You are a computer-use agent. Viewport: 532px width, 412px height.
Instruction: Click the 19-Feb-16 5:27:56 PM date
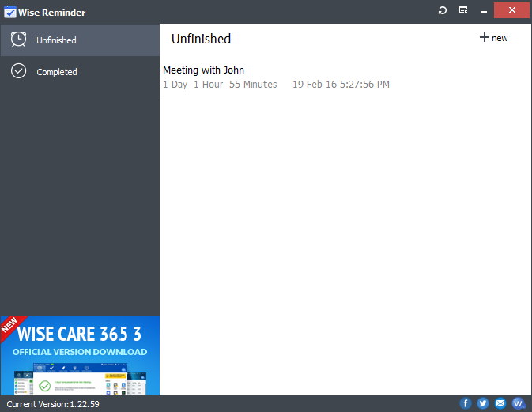pos(341,85)
